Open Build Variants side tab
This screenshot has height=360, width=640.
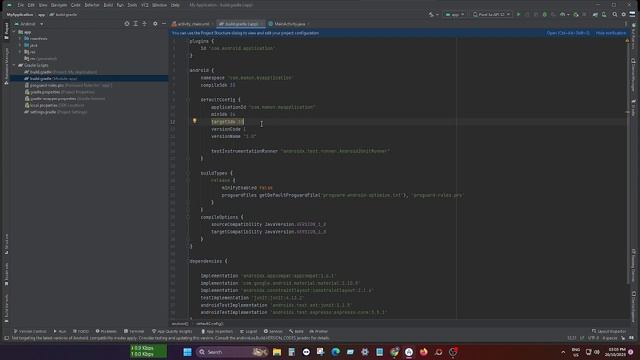click(6, 309)
